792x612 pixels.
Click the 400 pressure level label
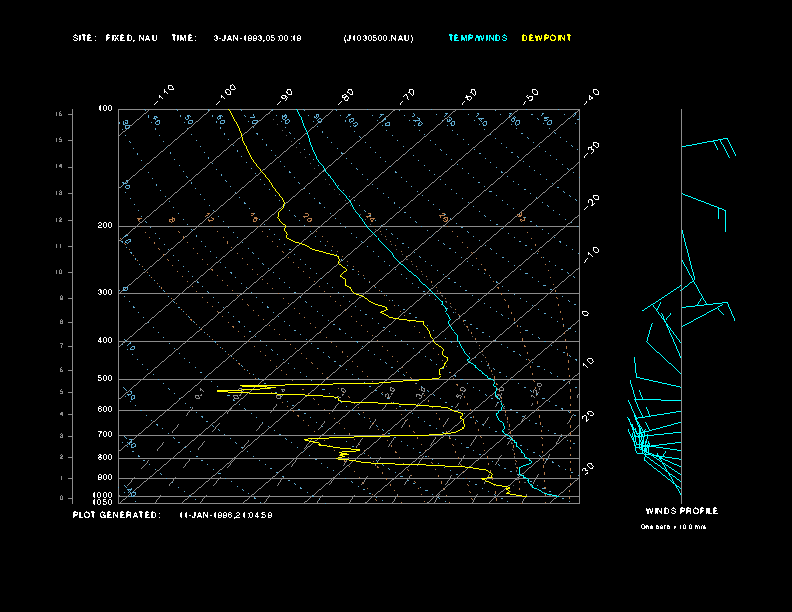point(105,341)
